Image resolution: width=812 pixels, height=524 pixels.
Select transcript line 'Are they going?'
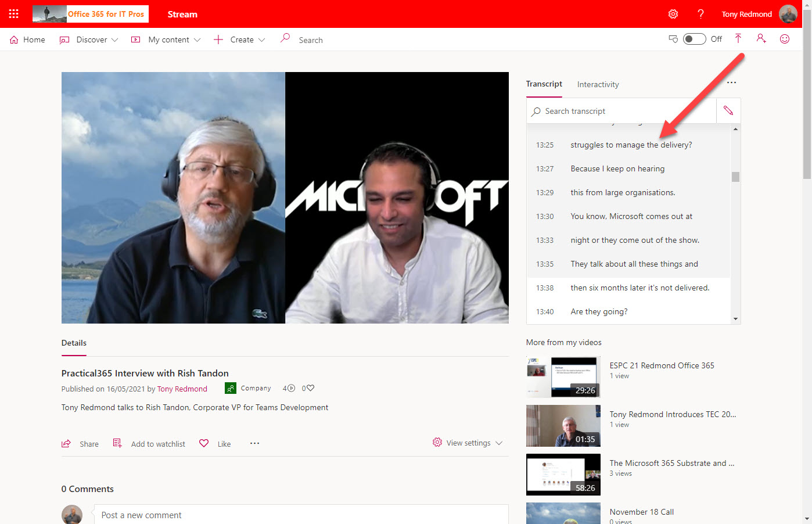point(628,311)
